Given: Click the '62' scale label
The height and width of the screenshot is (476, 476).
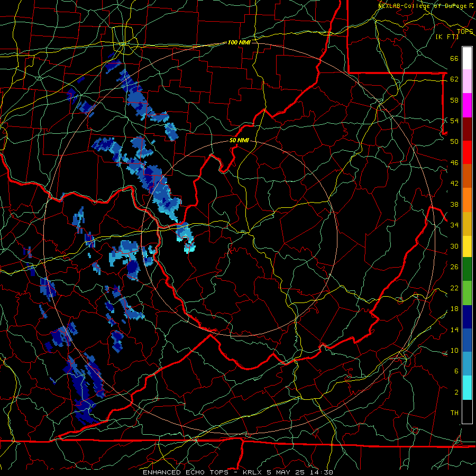Looking at the screenshot, I should [x=454, y=79].
